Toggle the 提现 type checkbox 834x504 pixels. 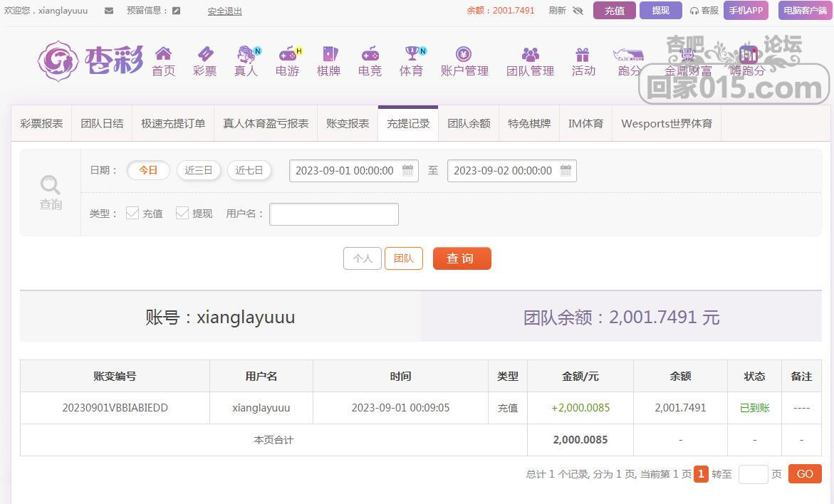(182, 213)
